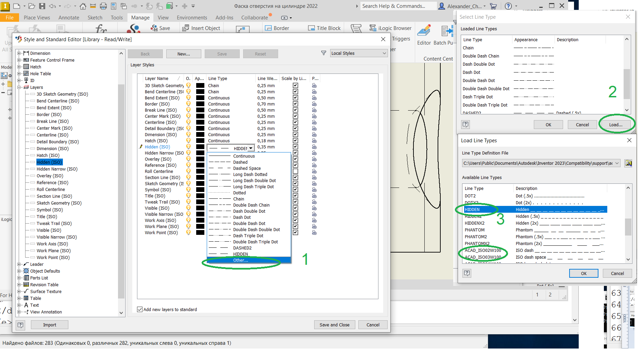Click the help question mark in Load Line Types dialog

(467, 273)
